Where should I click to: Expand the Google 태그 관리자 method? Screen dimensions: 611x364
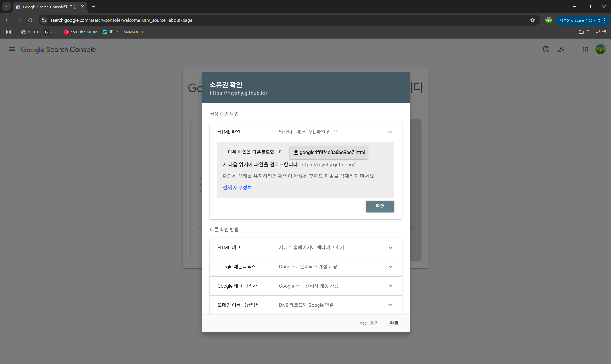[390, 286]
